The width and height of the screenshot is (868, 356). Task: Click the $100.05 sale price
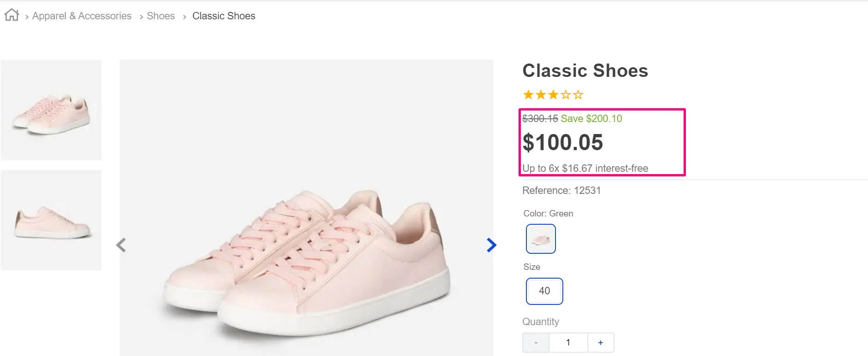pos(562,142)
